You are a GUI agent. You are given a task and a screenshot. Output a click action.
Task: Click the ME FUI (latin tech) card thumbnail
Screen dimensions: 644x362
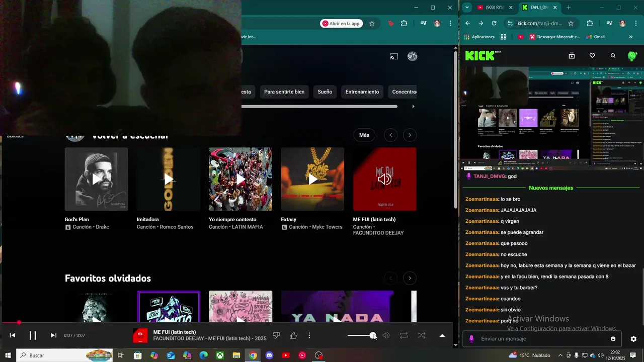click(384, 179)
